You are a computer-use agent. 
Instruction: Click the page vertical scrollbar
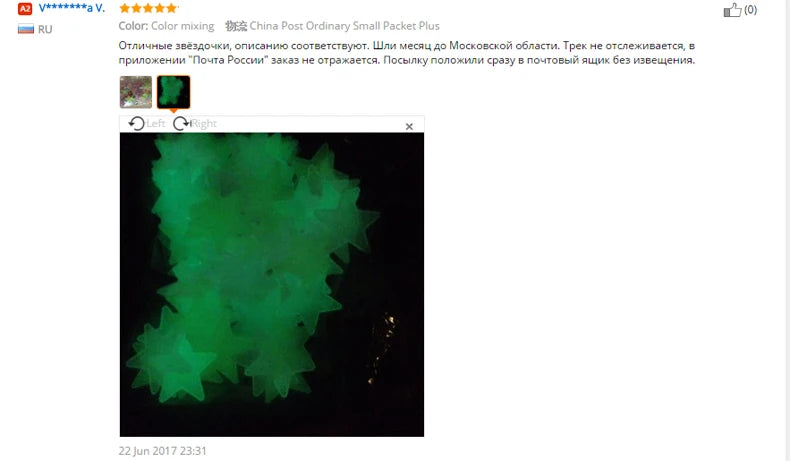pyautogui.click(x=787, y=230)
